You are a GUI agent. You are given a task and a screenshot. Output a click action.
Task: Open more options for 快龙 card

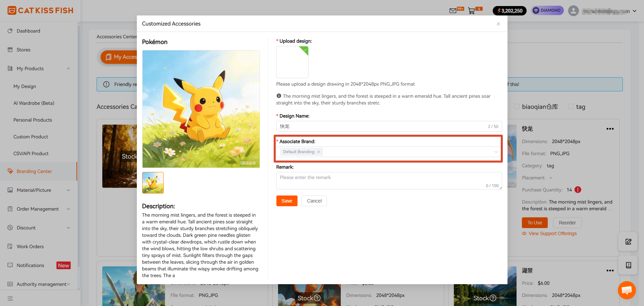(610, 129)
